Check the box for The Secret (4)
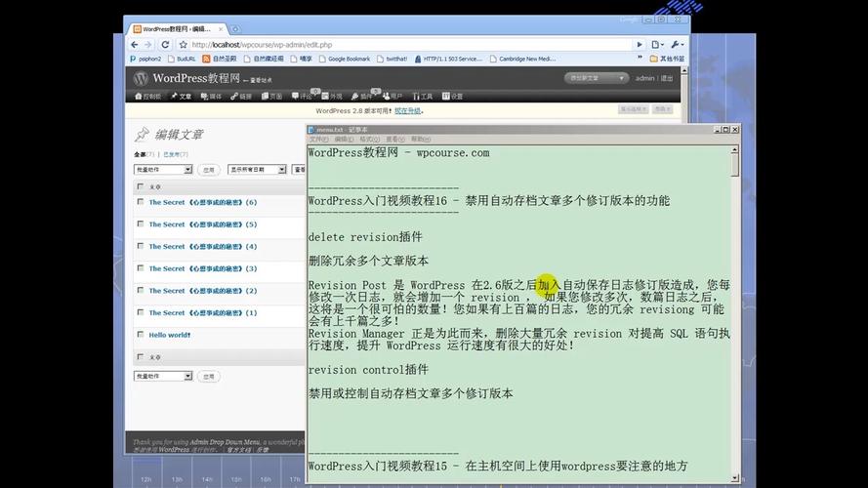The height and width of the screenshot is (488, 868). 140,246
